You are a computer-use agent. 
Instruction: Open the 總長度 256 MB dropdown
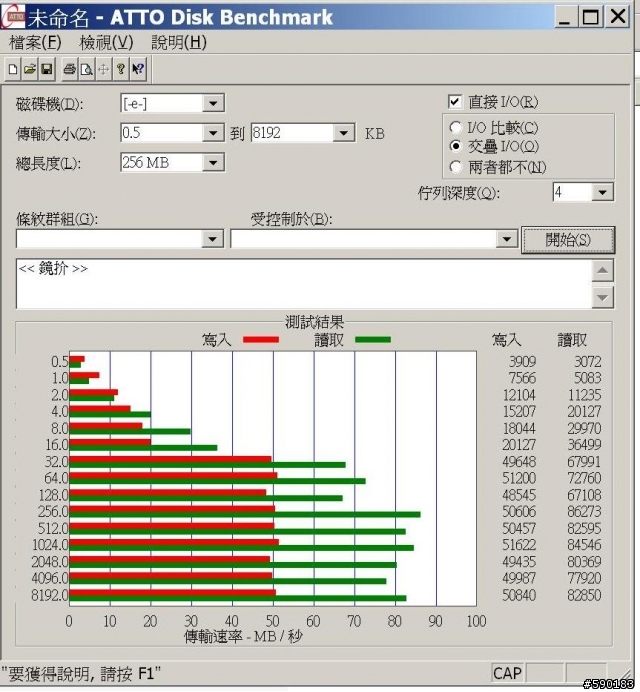pos(213,162)
